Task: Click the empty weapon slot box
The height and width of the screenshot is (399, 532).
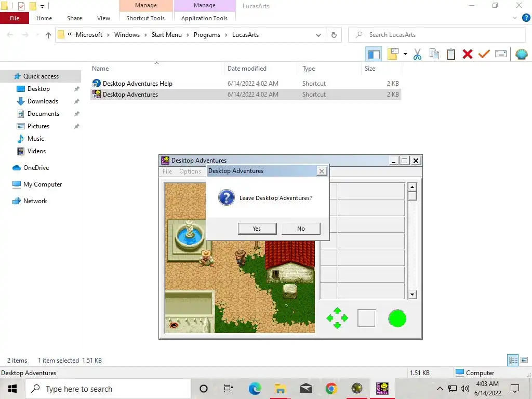Action: [366, 318]
